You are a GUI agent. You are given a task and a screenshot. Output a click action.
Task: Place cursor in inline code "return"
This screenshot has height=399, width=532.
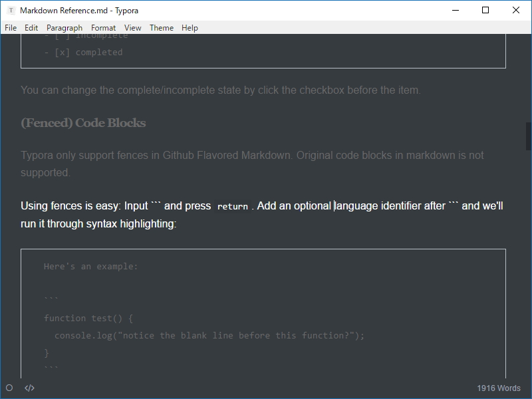coord(232,207)
